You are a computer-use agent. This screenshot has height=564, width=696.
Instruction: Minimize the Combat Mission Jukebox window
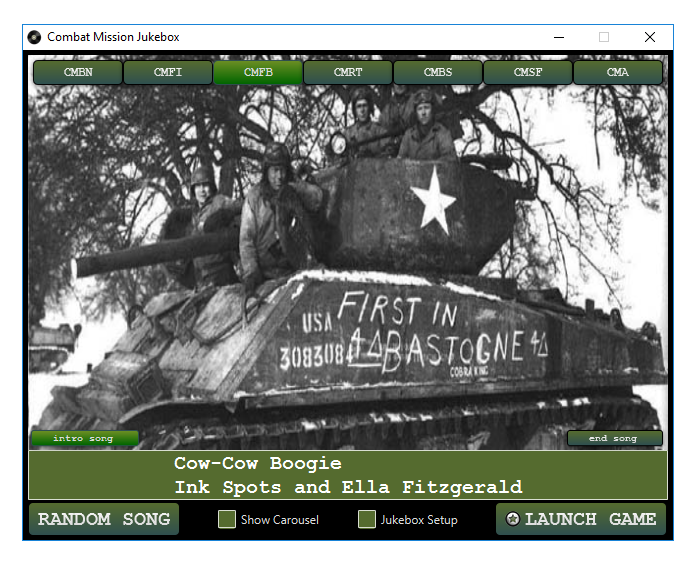click(x=559, y=37)
